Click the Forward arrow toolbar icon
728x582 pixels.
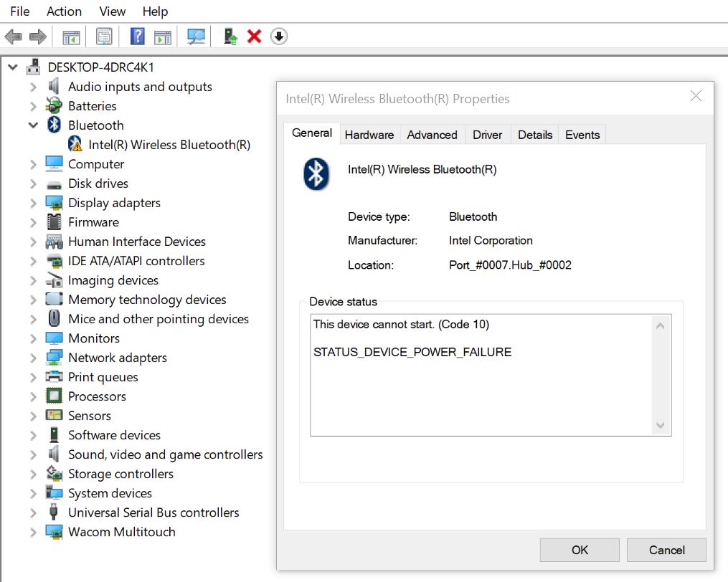click(x=37, y=37)
